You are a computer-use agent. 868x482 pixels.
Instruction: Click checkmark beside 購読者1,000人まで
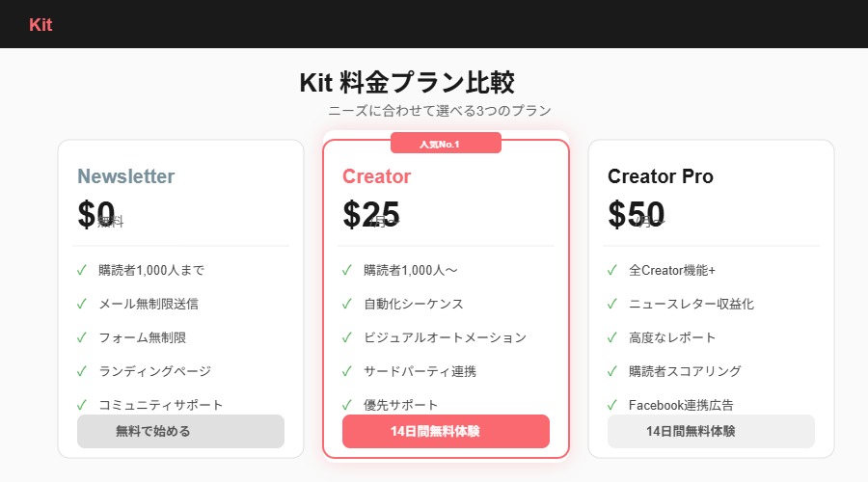[x=82, y=270]
